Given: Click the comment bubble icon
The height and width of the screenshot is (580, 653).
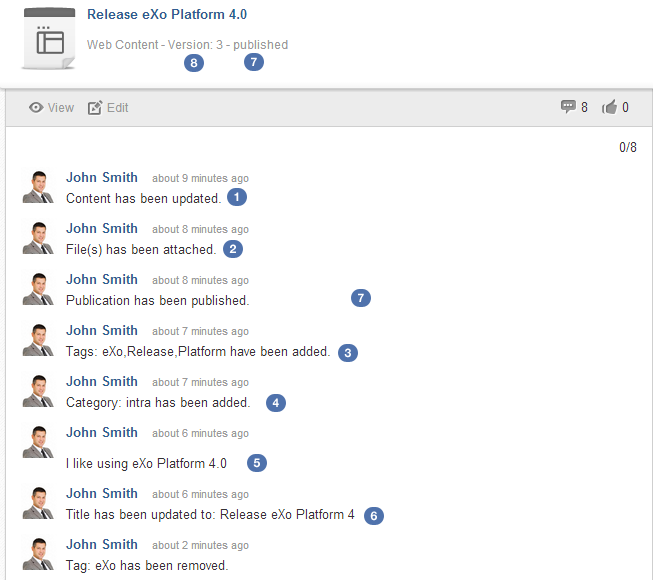Looking at the screenshot, I should (x=568, y=107).
